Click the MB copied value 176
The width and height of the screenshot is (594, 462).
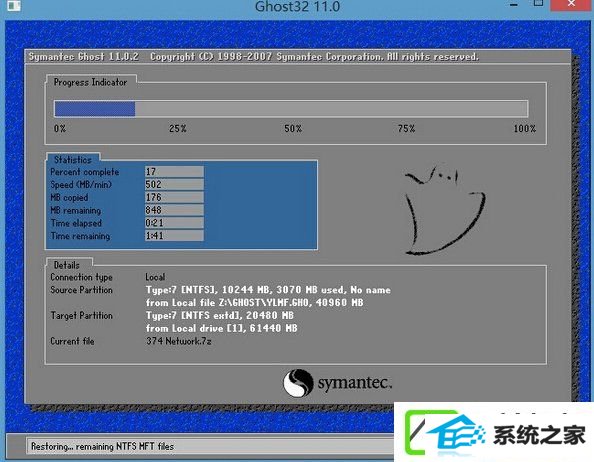click(174, 197)
